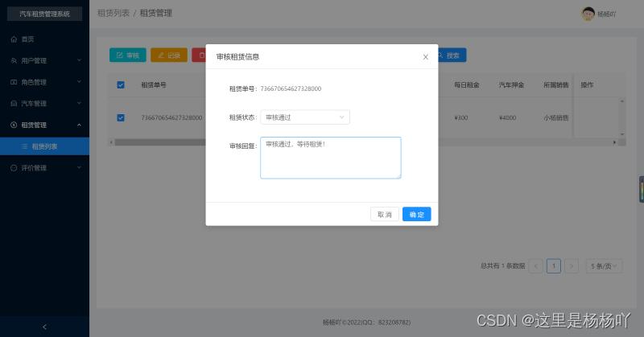Screen dimensions: 644x337
Task: Go to the next page arrow
Action: [572, 266]
